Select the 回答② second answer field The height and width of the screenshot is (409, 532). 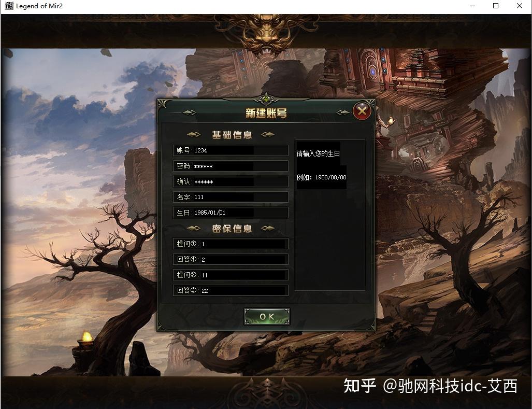pos(231,290)
